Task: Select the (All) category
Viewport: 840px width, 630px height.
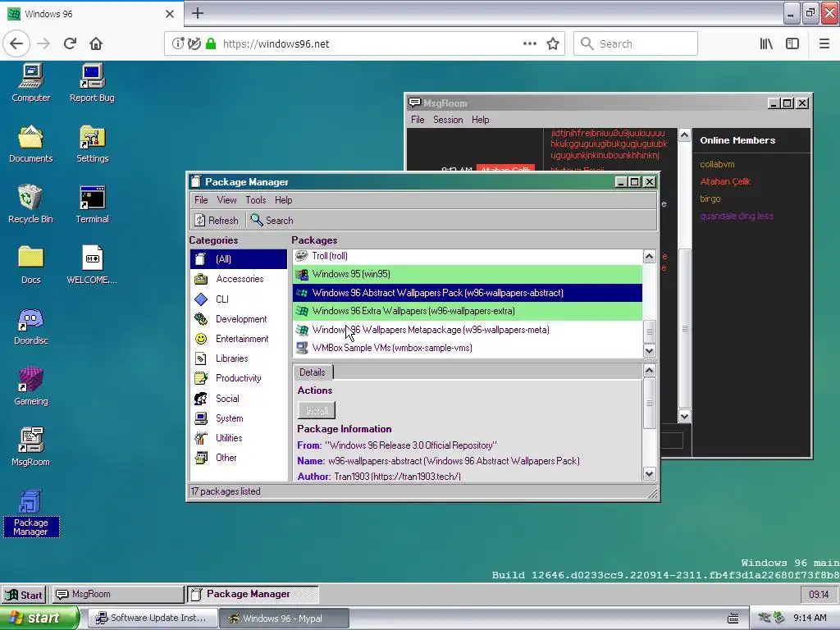Action: 239,259
